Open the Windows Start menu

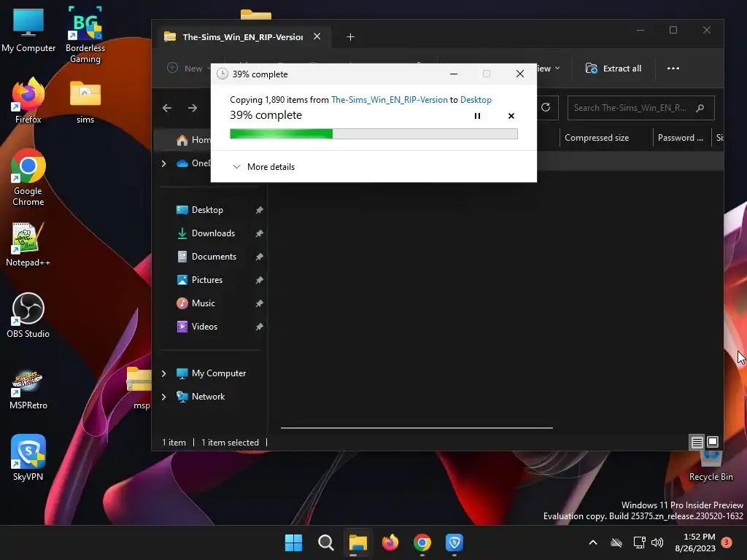tap(293, 542)
